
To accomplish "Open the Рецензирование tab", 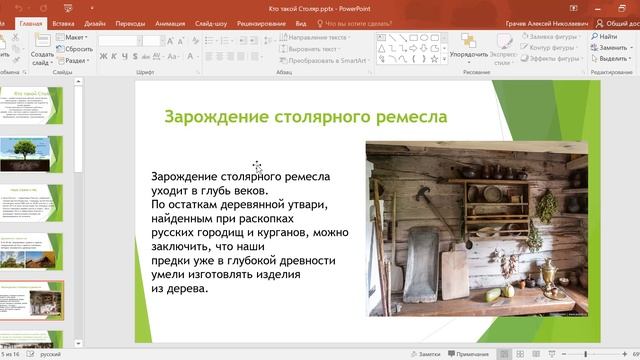I will [x=261, y=24].
